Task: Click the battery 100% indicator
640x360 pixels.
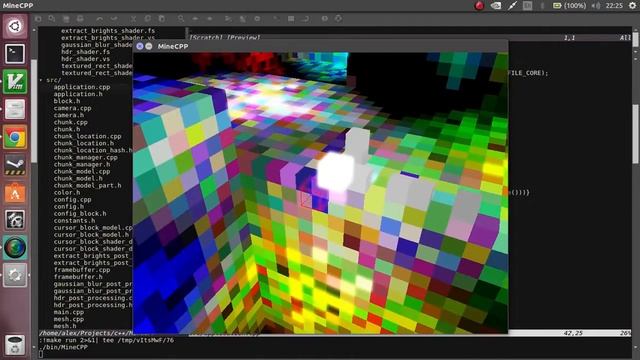Action: click(569, 6)
